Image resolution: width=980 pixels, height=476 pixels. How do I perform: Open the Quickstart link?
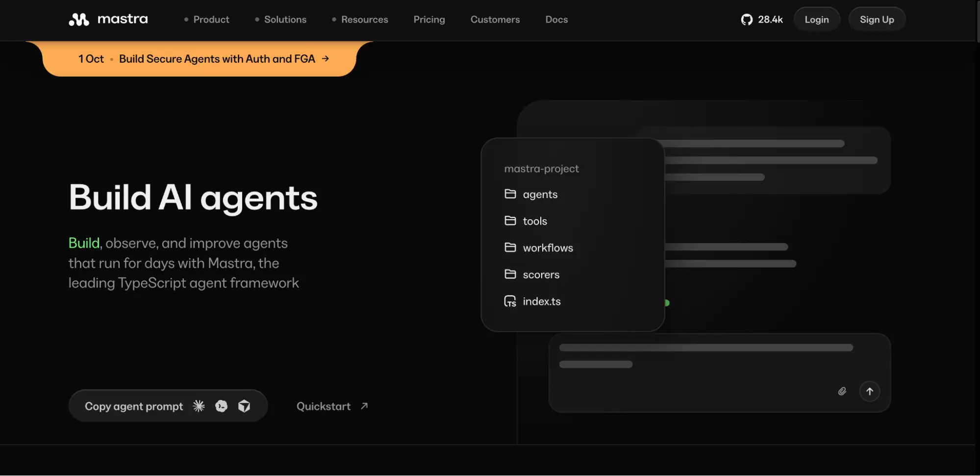[332, 406]
